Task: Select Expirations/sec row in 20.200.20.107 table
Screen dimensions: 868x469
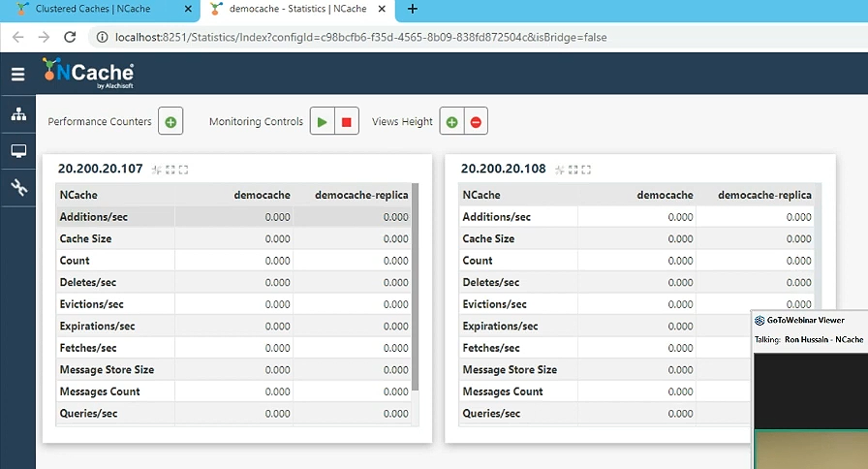Action: pos(233,327)
